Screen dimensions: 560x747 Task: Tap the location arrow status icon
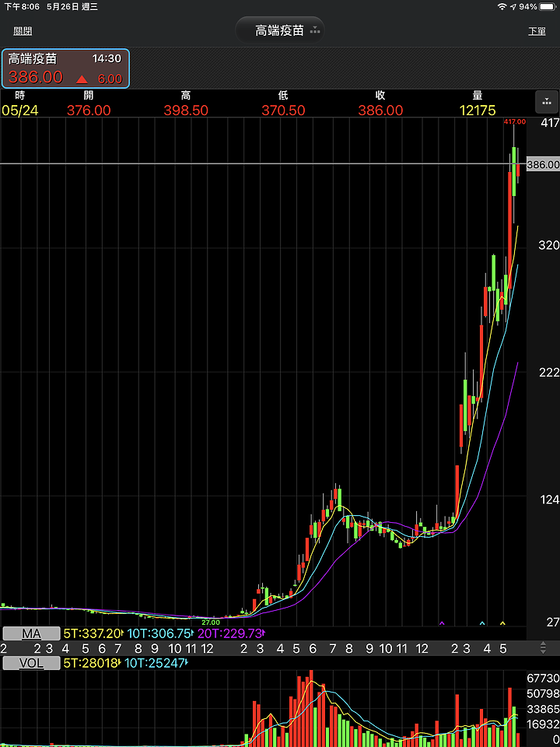(x=513, y=7)
